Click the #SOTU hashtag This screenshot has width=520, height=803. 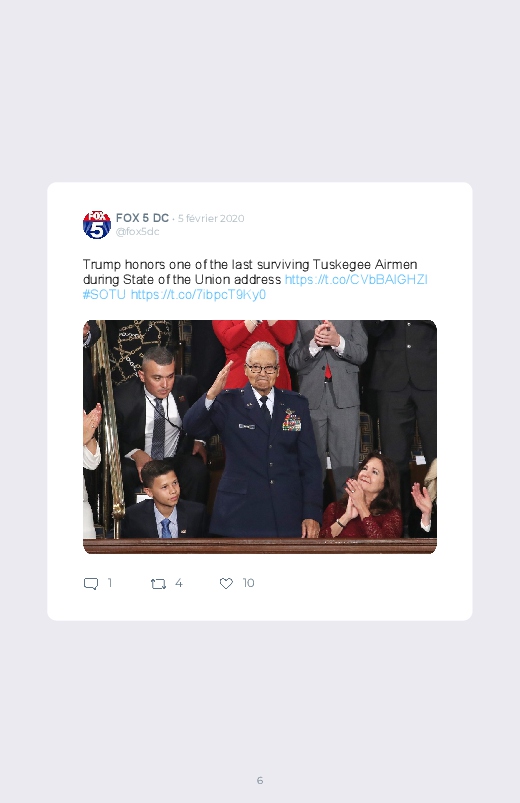coord(104,294)
